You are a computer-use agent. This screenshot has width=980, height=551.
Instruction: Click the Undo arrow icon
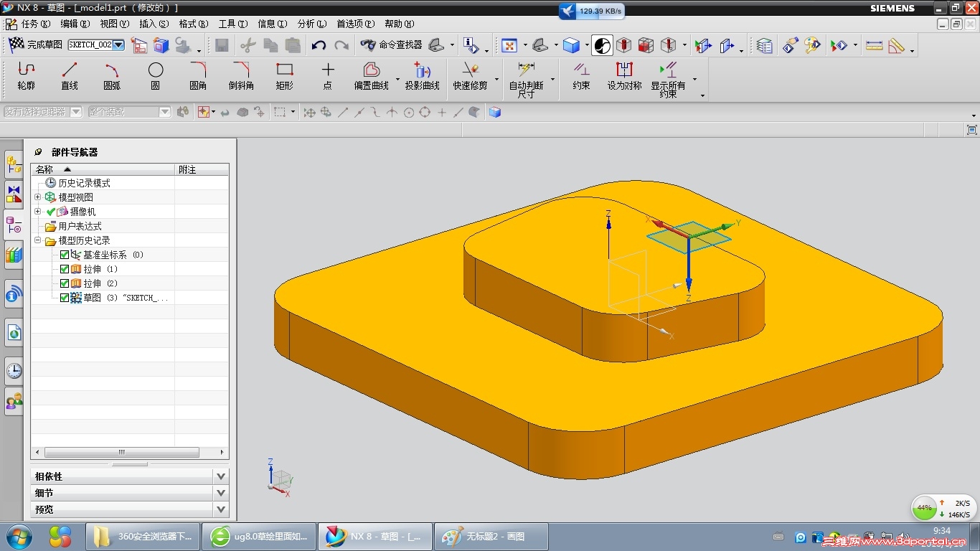click(319, 45)
